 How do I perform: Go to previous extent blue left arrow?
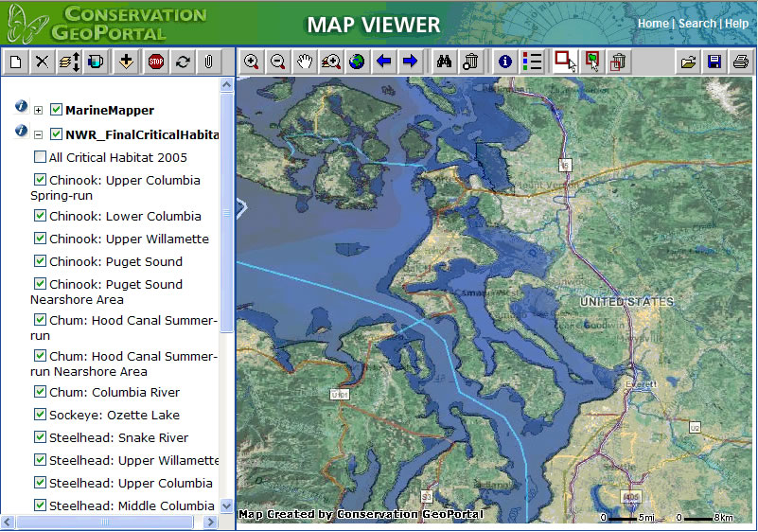[x=384, y=62]
